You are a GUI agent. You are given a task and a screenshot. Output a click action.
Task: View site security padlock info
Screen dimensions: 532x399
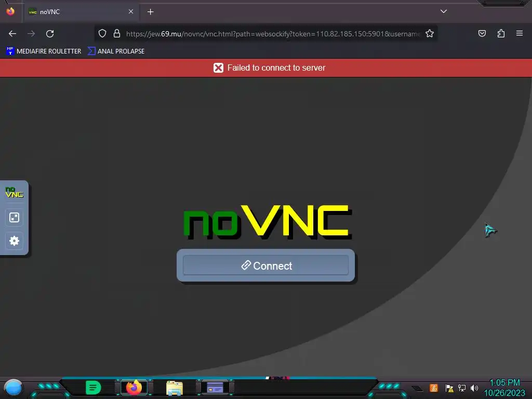coord(117,34)
